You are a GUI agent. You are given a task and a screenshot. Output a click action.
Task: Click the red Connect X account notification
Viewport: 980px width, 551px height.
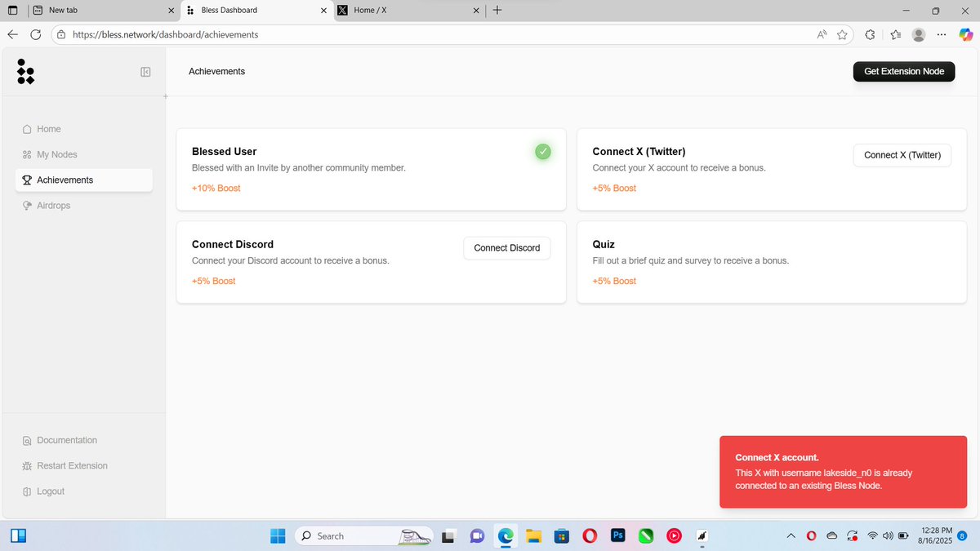point(843,472)
